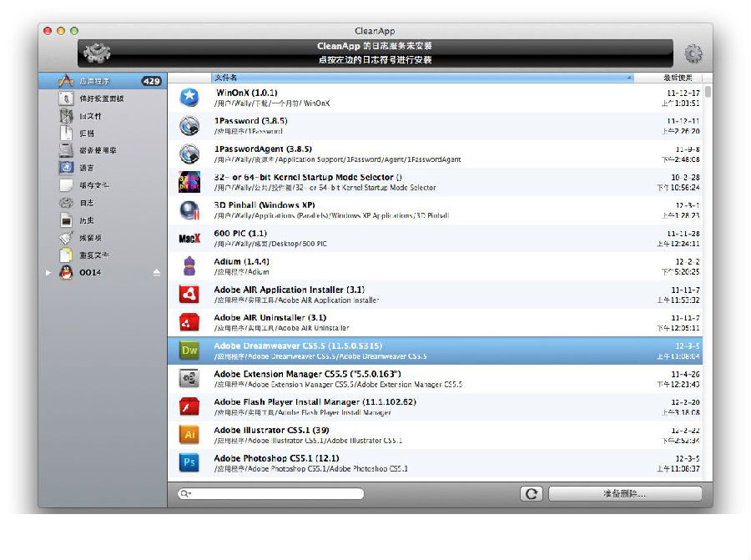Image resolution: width=751 pixels, height=560 pixels.
Task: Open the 重复文件 duplicate files category
Action: pos(93,255)
